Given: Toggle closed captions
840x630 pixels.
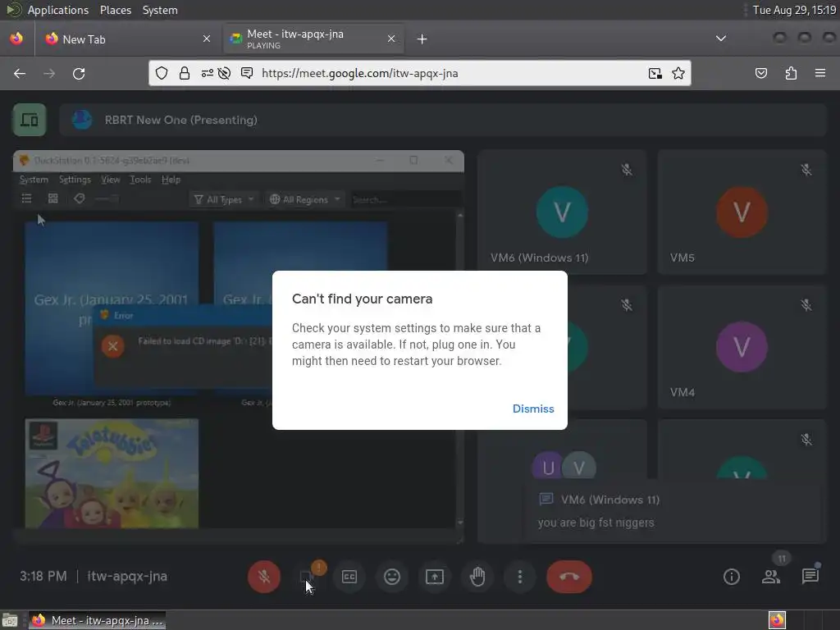Looking at the screenshot, I should pos(349,577).
